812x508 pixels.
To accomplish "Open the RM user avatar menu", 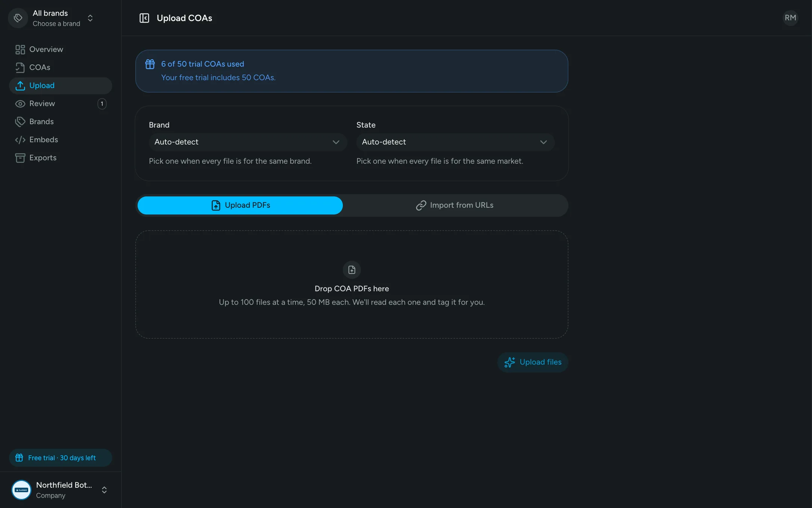I will (x=790, y=18).
